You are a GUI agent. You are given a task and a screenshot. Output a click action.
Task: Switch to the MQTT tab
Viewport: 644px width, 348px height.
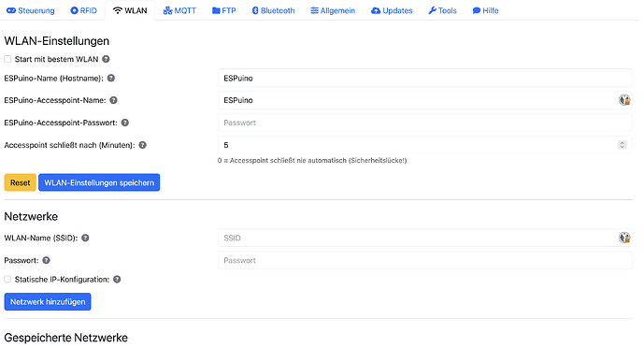[x=179, y=10]
